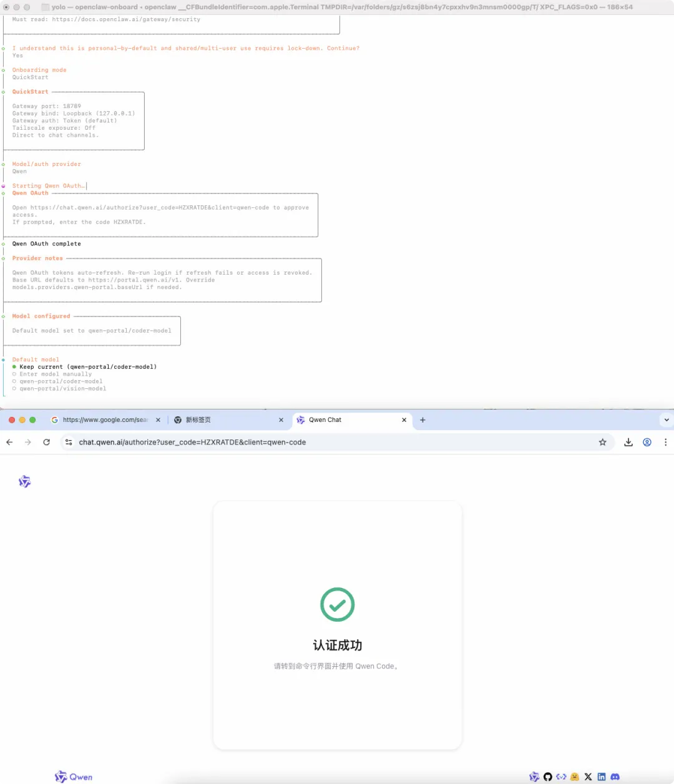Open the LinkedIn icon in footer
This screenshot has width=674, height=784.
(x=602, y=777)
